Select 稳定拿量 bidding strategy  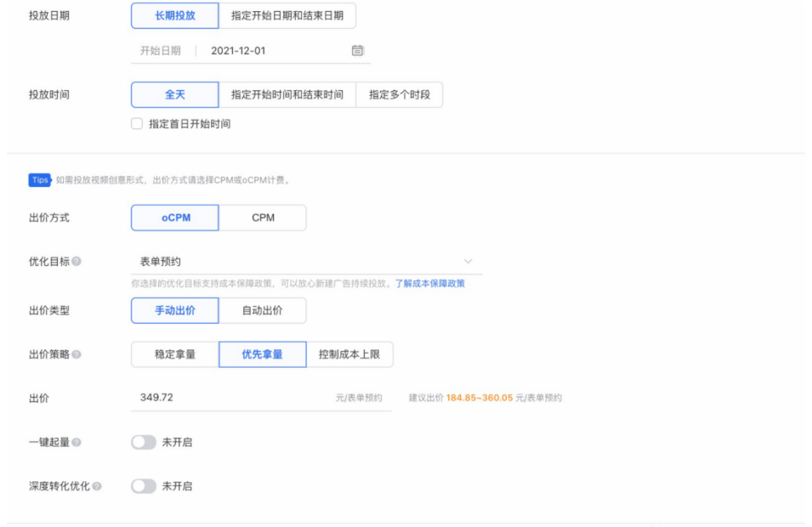pos(175,354)
